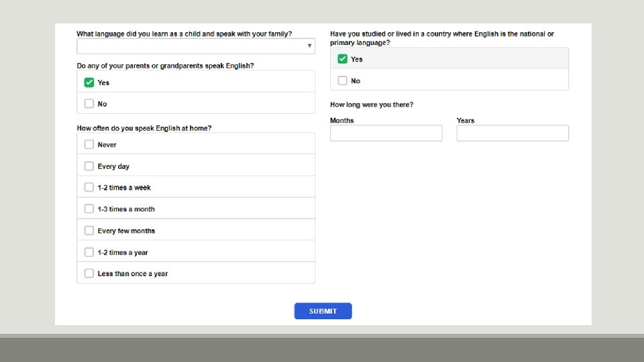Check the 1-2 times a week option
The width and height of the screenshot is (644, 362).
tap(89, 187)
